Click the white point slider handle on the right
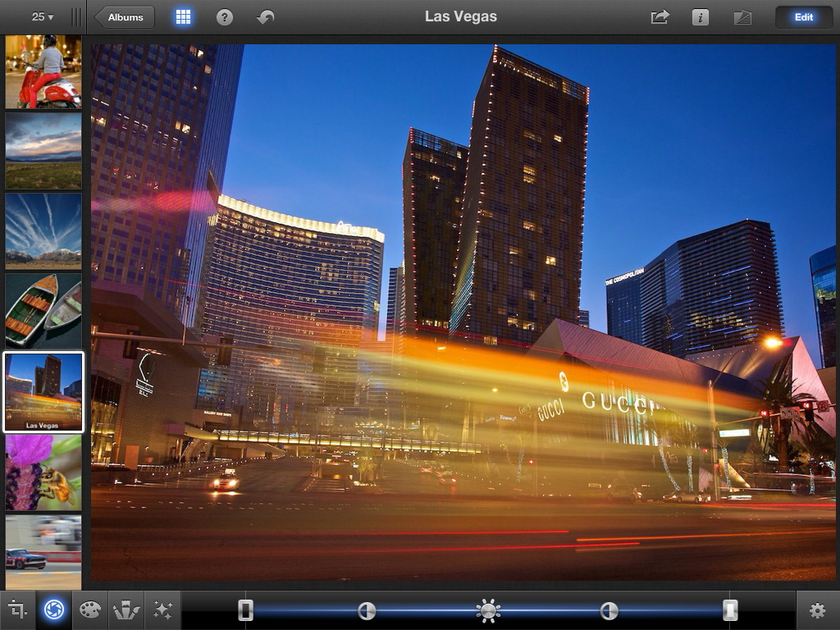The height and width of the screenshot is (630, 840). 730,610
